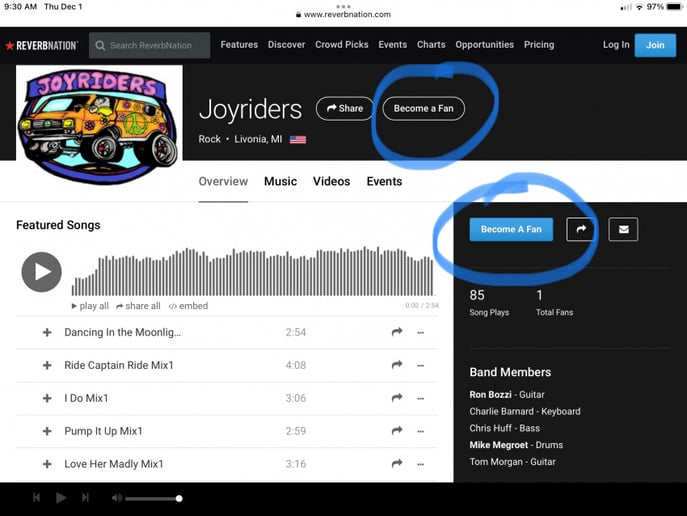687x516 pixels.
Task: Click the Joyriders band logo image
Action: click(x=99, y=125)
